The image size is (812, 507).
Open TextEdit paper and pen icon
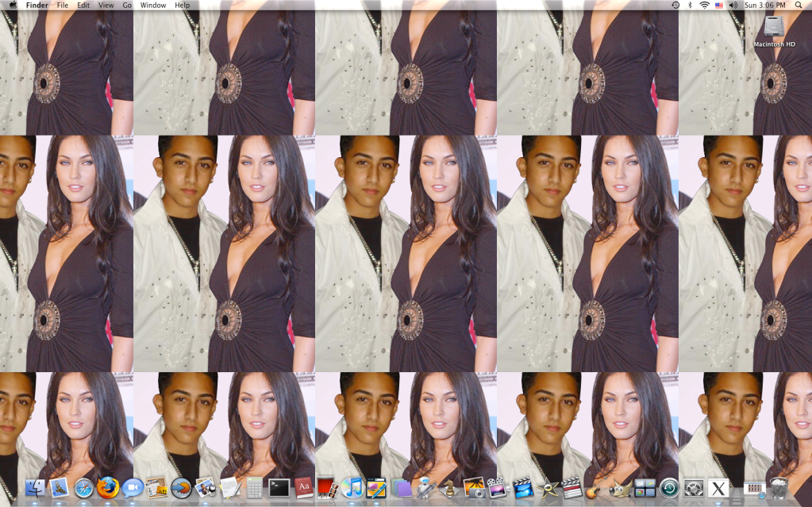229,488
